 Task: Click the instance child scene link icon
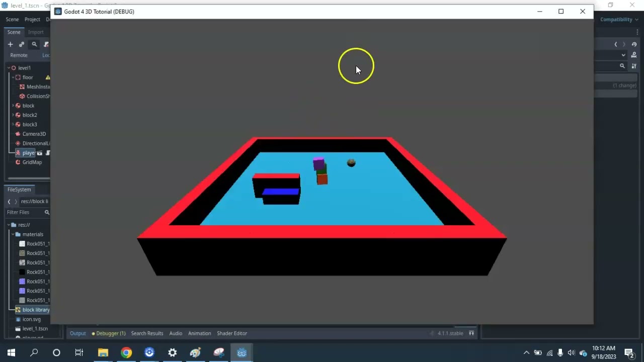click(22, 44)
